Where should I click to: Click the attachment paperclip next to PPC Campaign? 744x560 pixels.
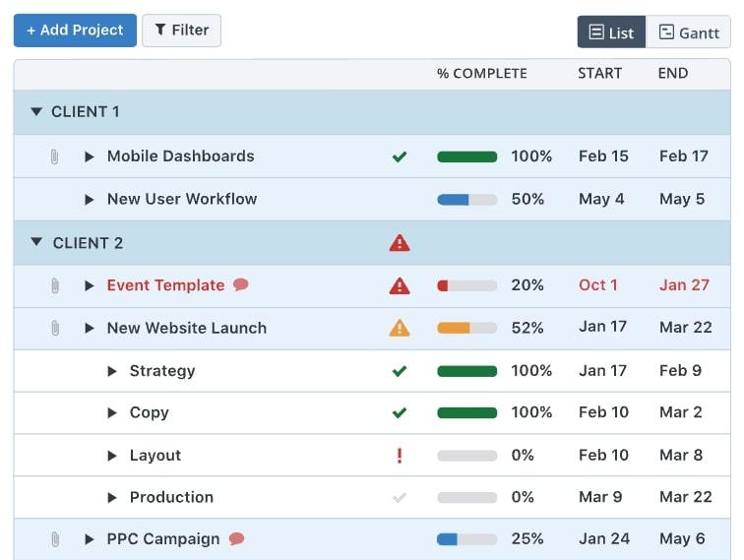click(55, 539)
